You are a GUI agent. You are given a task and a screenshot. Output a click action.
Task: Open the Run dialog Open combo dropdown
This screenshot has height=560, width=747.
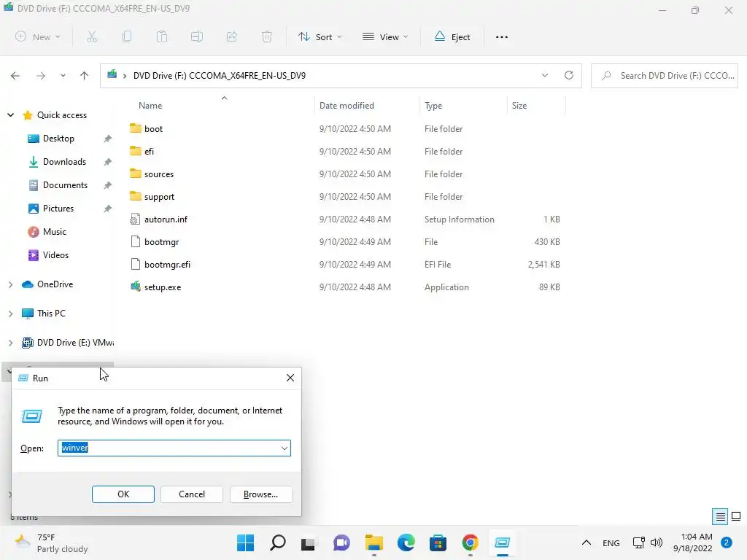coord(285,448)
